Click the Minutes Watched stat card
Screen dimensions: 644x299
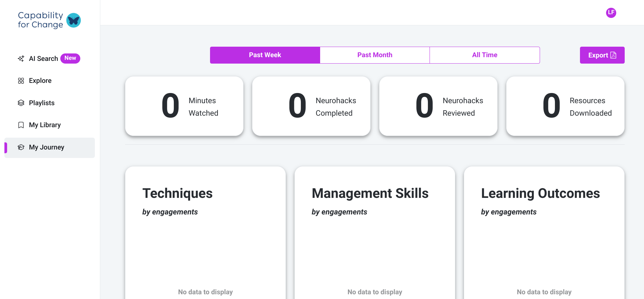coord(184,106)
